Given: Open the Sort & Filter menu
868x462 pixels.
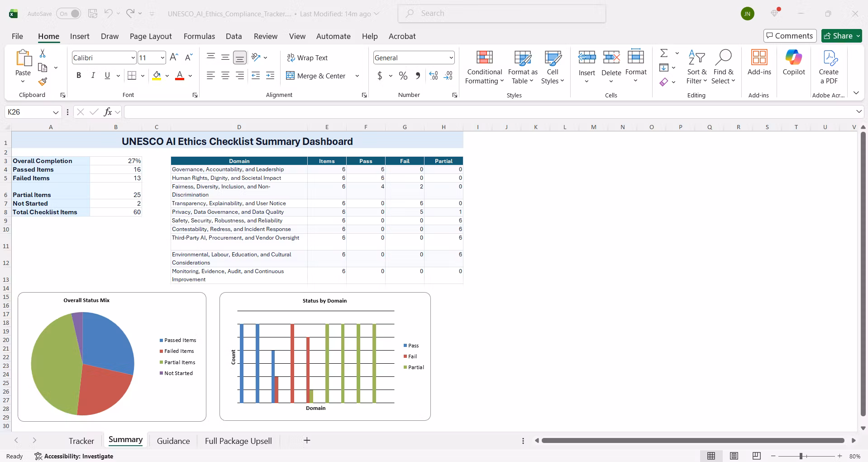Looking at the screenshot, I should (x=696, y=67).
